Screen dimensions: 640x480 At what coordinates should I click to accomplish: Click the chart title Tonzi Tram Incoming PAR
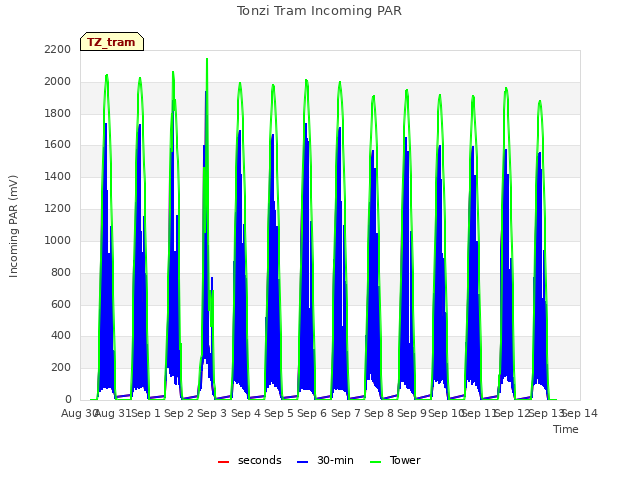tap(319, 11)
